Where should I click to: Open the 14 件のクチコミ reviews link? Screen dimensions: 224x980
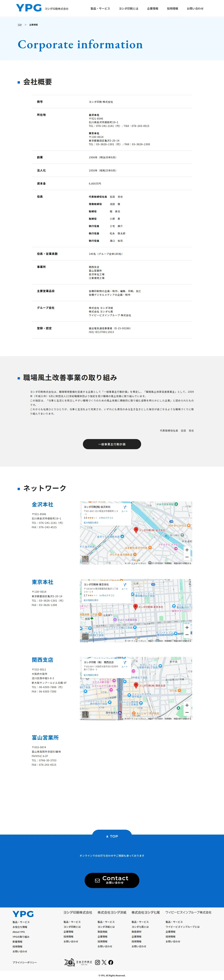[x=107, y=595]
